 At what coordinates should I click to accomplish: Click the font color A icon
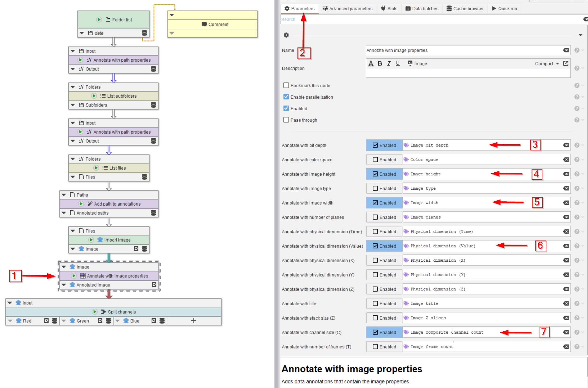coord(371,64)
